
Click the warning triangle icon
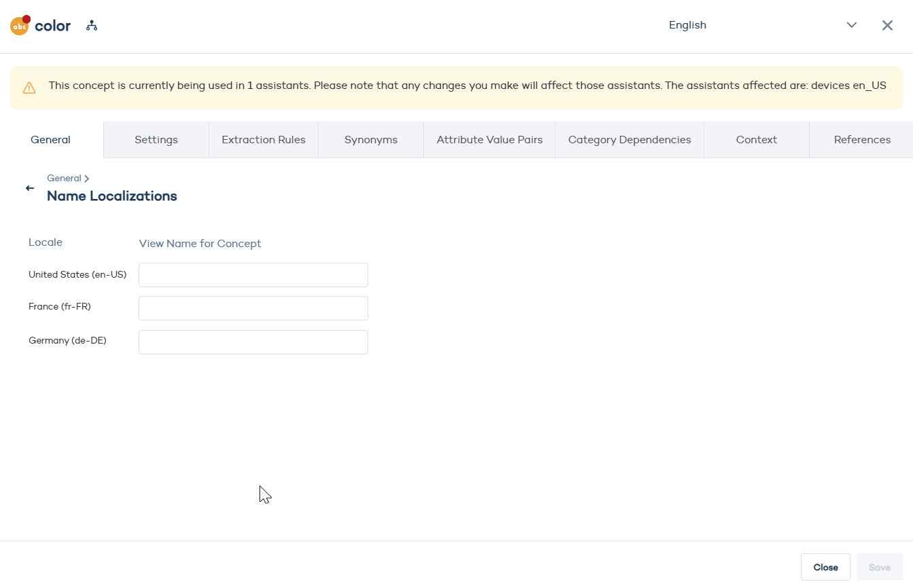coord(29,88)
